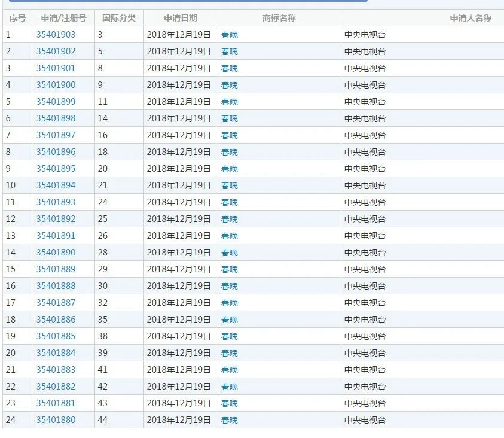Open application number 35401885
Screen dimensions: 504x438
click(x=56, y=336)
